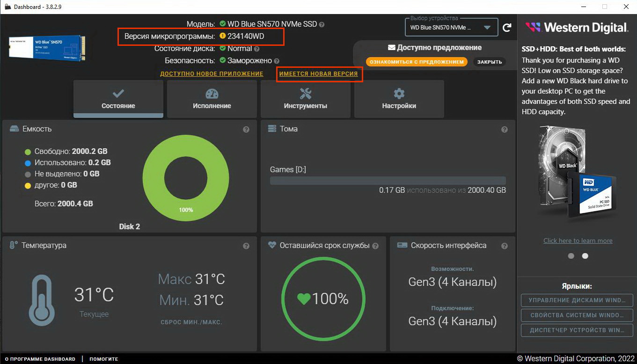
Task: Click yellow warning icon beside firmware version
Action: pyautogui.click(x=222, y=36)
